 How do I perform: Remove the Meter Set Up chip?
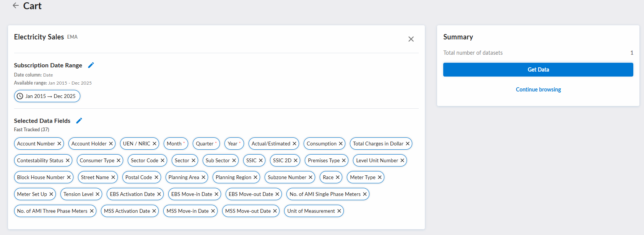(51, 194)
